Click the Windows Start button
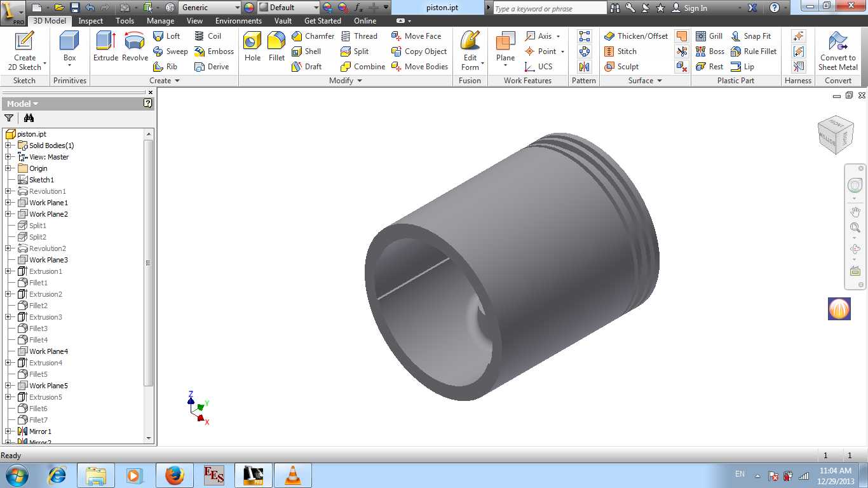 pyautogui.click(x=17, y=475)
